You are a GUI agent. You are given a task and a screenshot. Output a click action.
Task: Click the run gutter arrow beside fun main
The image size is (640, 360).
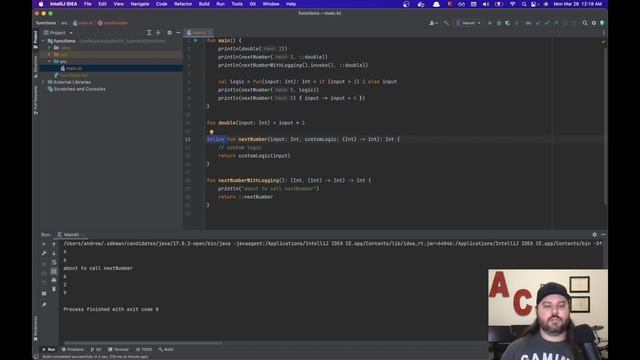click(x=196, y=40)
